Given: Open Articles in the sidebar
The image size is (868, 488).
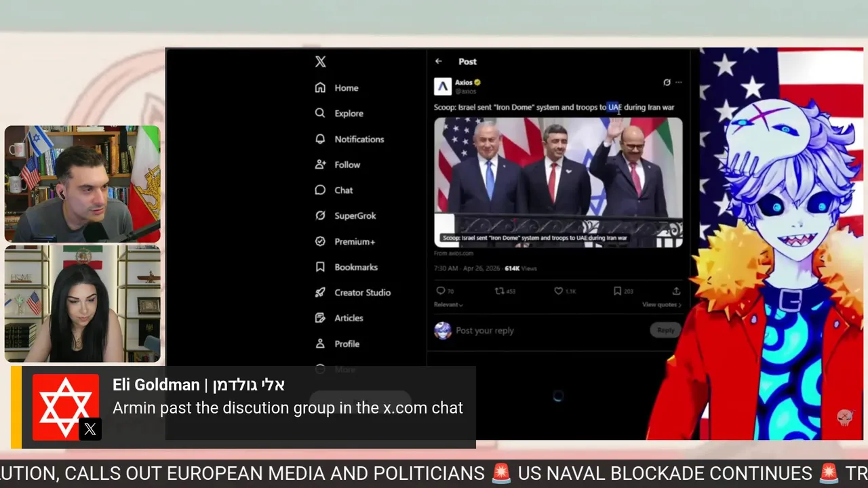Looking at the screenshot, I should pyautogui.click(x=339, y=318).
